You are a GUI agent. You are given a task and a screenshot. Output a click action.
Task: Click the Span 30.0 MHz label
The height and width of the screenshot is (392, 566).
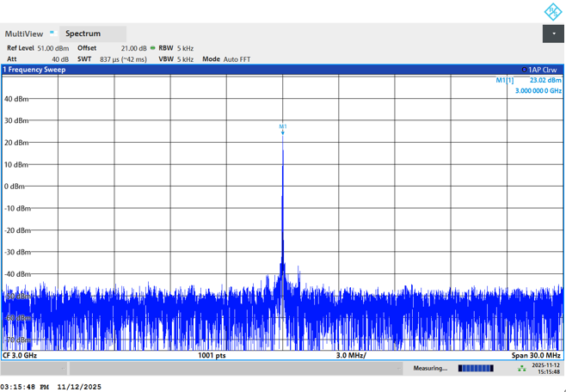(535, 355)
